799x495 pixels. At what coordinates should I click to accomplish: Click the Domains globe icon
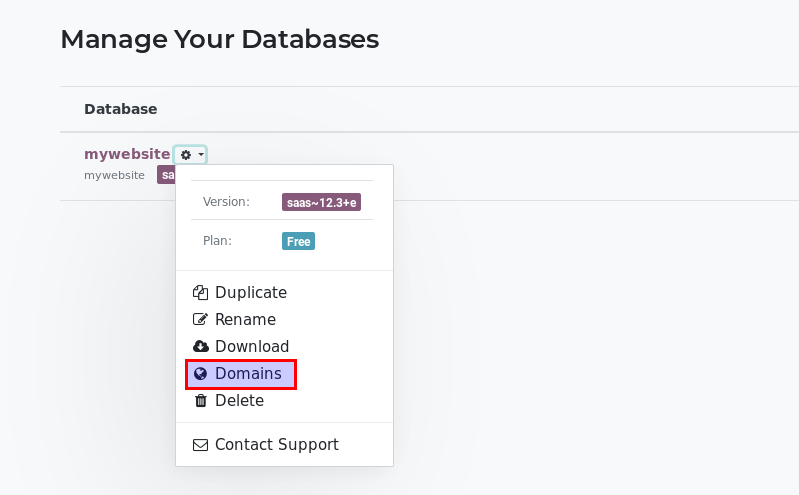pyautogui.click(x=200, y=374)
